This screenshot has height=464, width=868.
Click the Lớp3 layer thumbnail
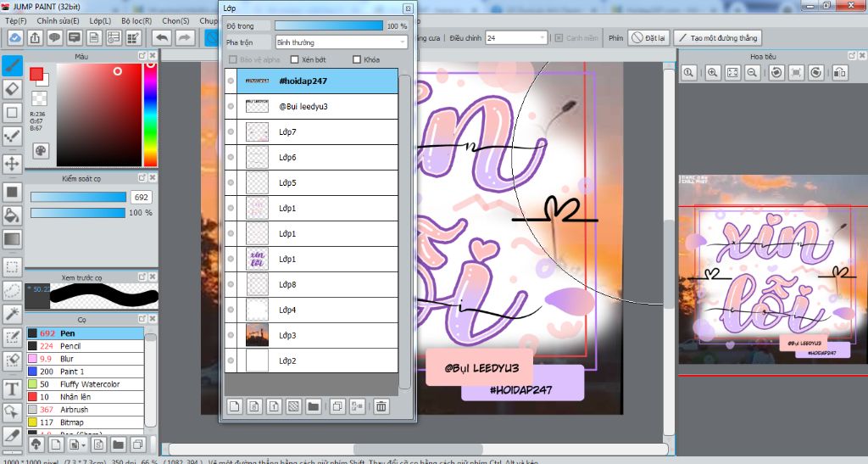coord(257,335)
